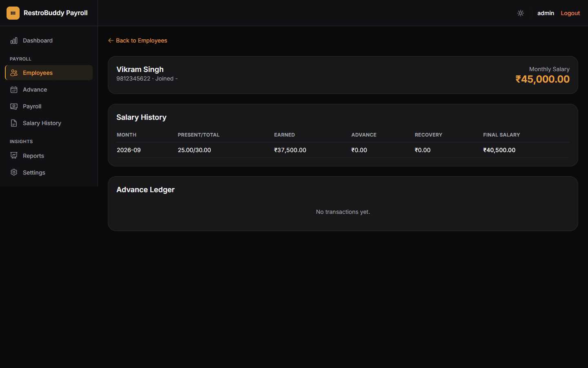Click the Monthly Salary label
This screenshot has width=588, height=368.
tap(549, 69)
